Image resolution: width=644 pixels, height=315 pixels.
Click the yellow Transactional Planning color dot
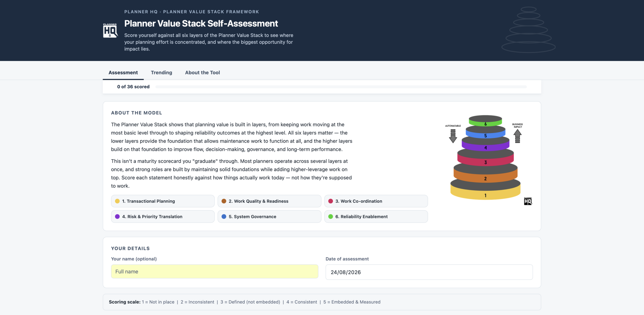(117, 201)
